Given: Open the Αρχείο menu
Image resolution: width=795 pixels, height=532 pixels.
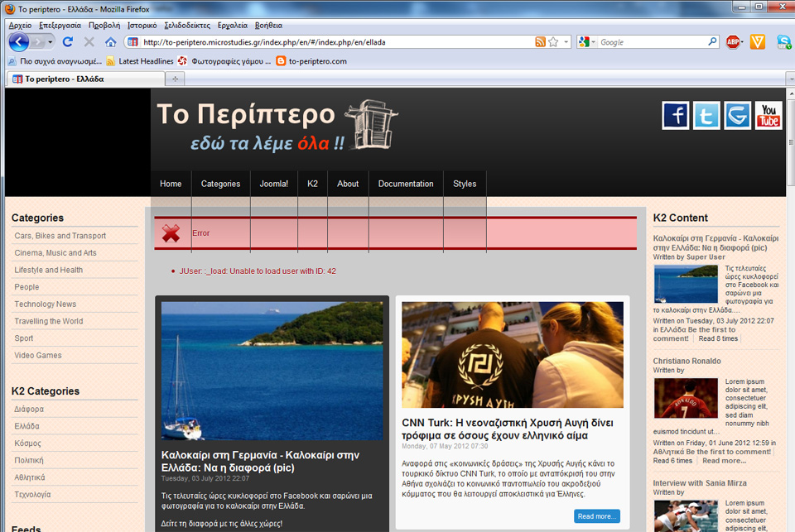Looking at the screenshot, I should pos(20,26).
